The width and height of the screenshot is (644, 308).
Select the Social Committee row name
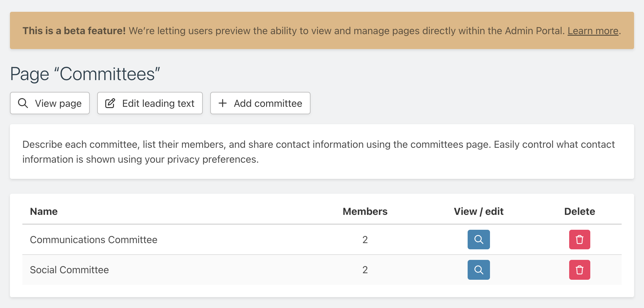69,270
